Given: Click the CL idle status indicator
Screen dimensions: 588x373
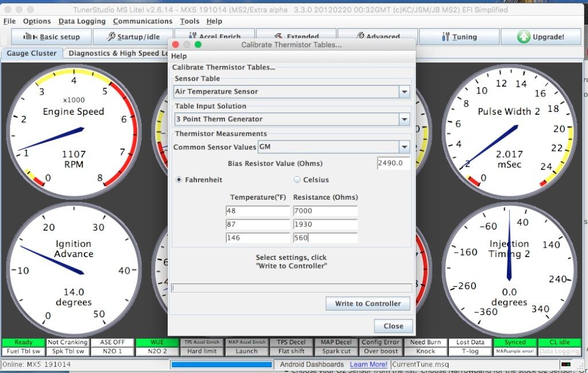Looking at the screenshot, I should (x=559, y=342).
